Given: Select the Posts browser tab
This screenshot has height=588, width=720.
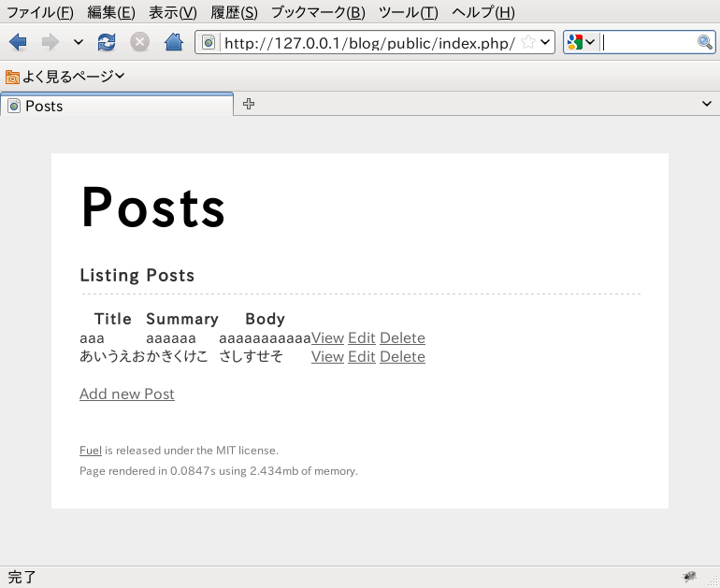Looking at the screenshot, I should 117,106.
